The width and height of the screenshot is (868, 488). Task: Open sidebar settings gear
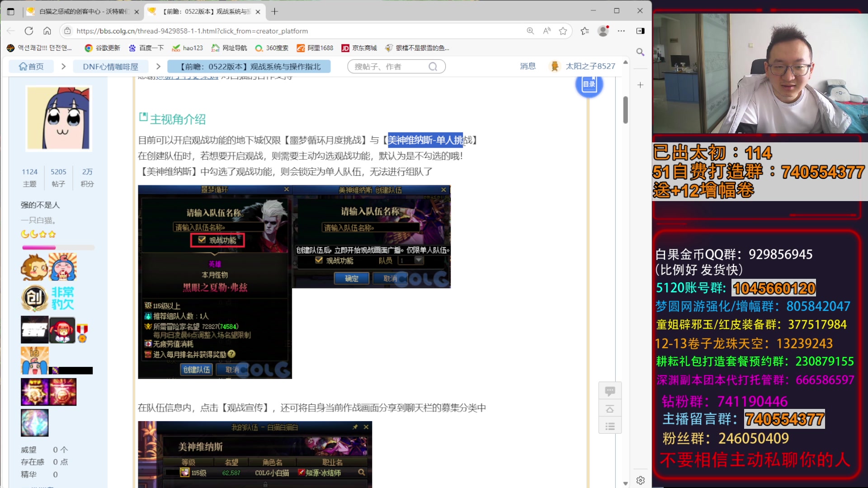pyautogui.click(x=640, y=480)
